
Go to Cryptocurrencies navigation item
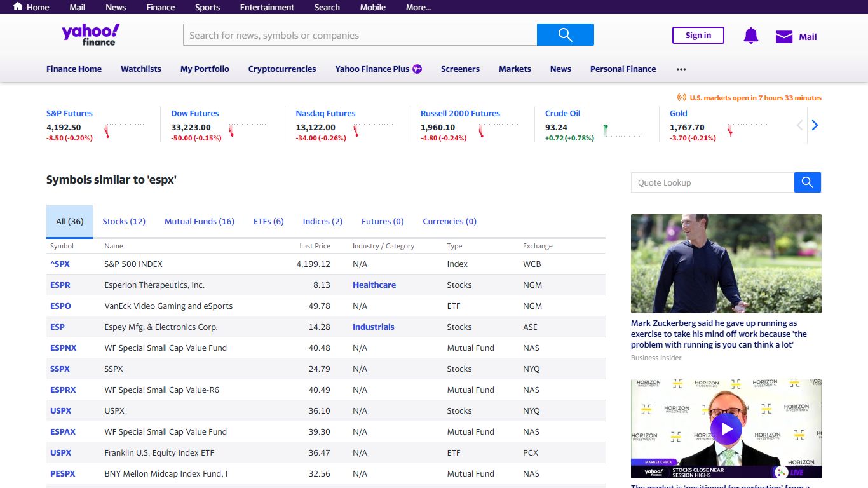tap(282, 69)
